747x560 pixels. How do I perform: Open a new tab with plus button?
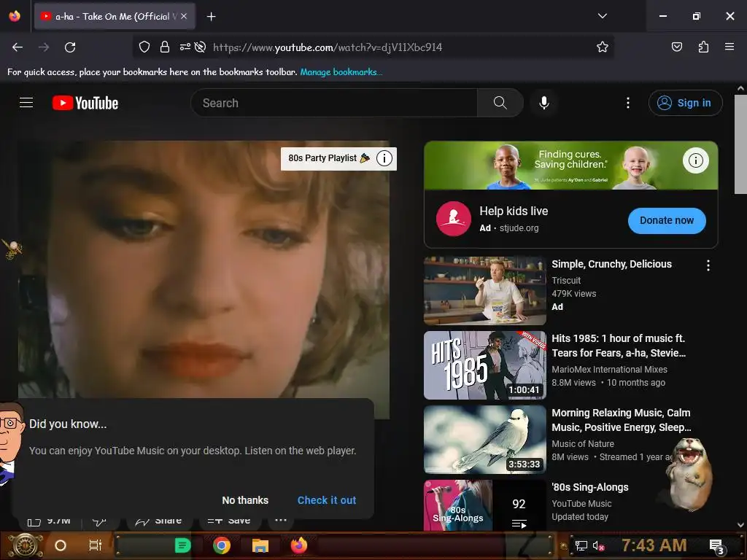(211, 17)
